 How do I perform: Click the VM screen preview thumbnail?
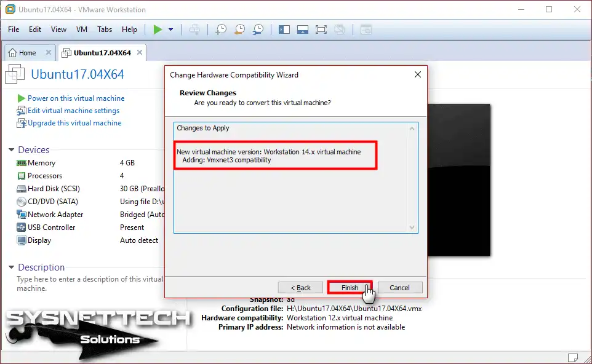pyautogui.click(x=458, y=180)
